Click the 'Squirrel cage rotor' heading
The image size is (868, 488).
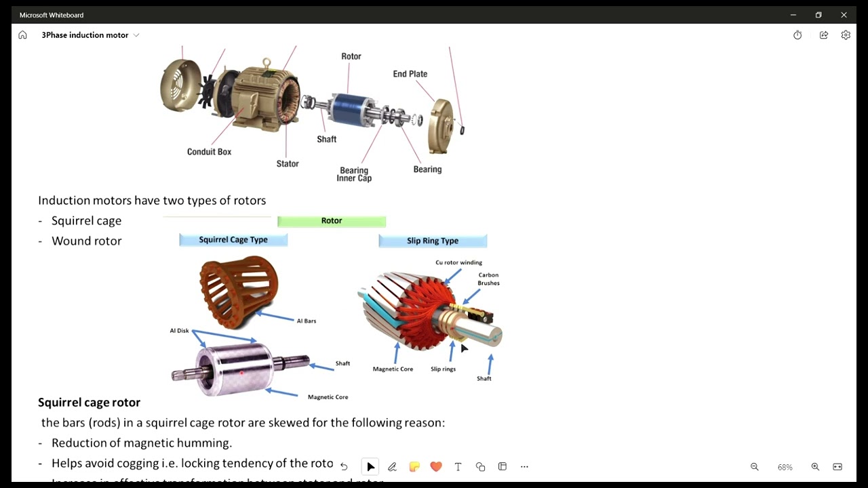pyautogui.click(x=89, y=403)
